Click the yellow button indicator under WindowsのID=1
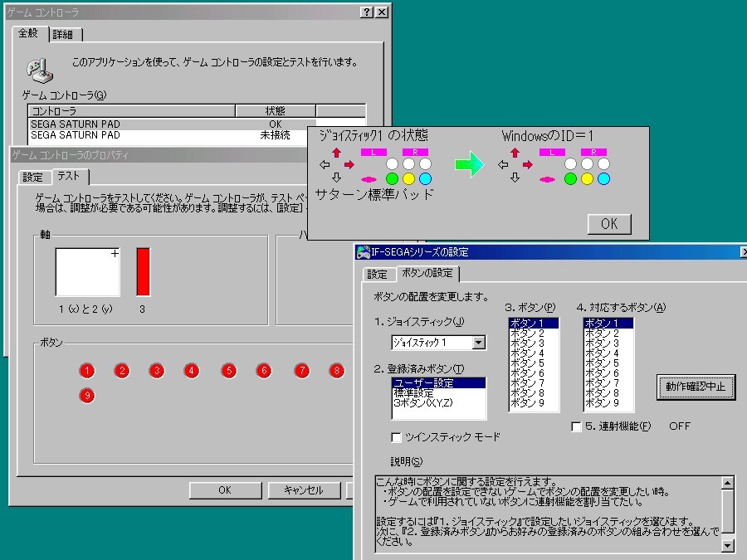This screenshot has height=560, width=747. click(x=586, y=178)
